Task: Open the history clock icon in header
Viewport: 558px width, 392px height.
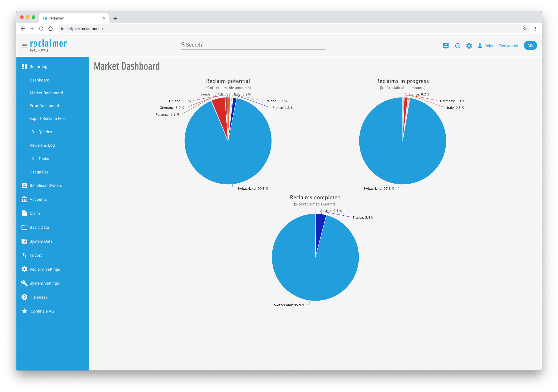Action: [x=457, y=46]
